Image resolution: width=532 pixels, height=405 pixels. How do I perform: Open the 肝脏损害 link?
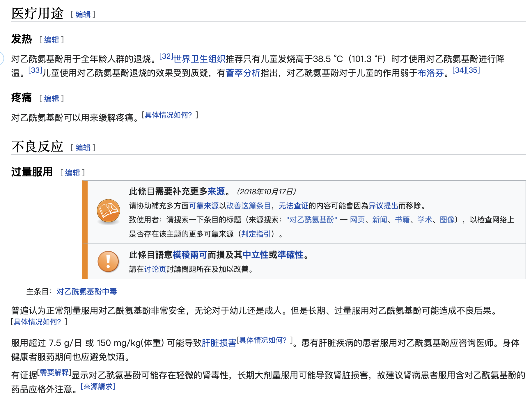219,343
